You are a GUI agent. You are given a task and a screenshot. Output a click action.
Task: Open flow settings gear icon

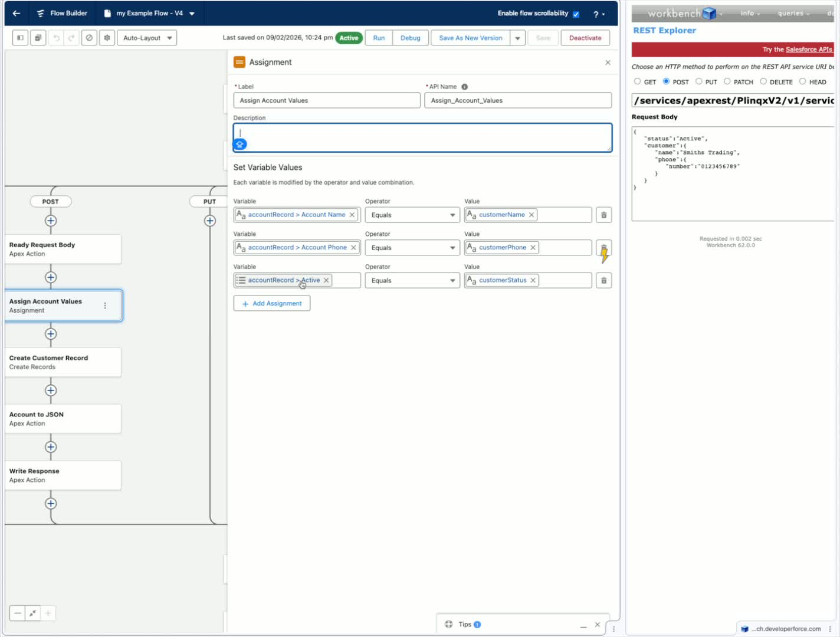(x=107, y=38)
